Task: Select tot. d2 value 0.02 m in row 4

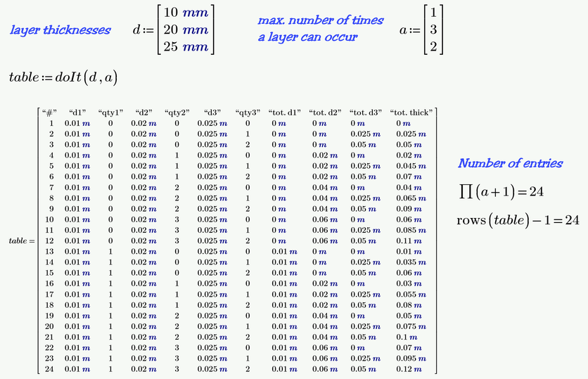Action: point(325,155)
